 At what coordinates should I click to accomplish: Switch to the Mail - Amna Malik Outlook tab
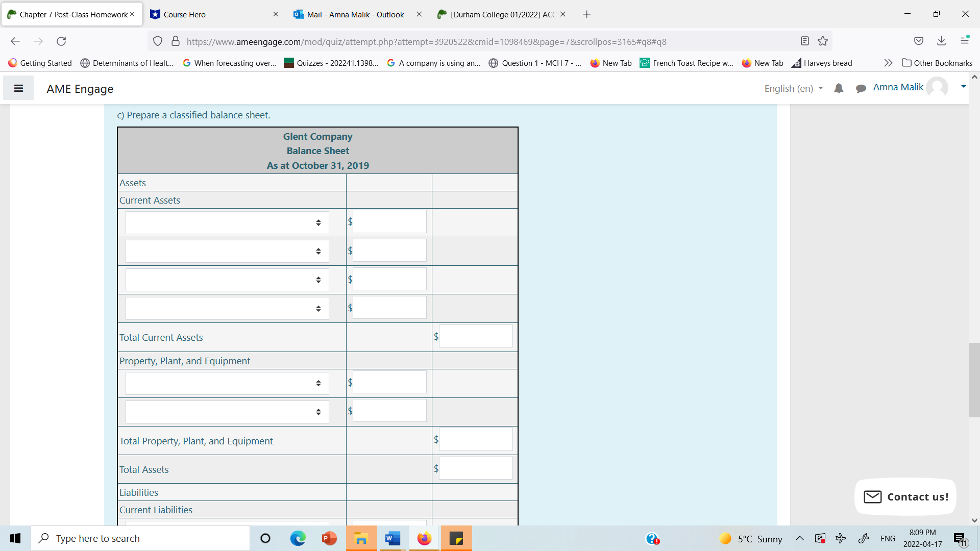click(355, 14)
